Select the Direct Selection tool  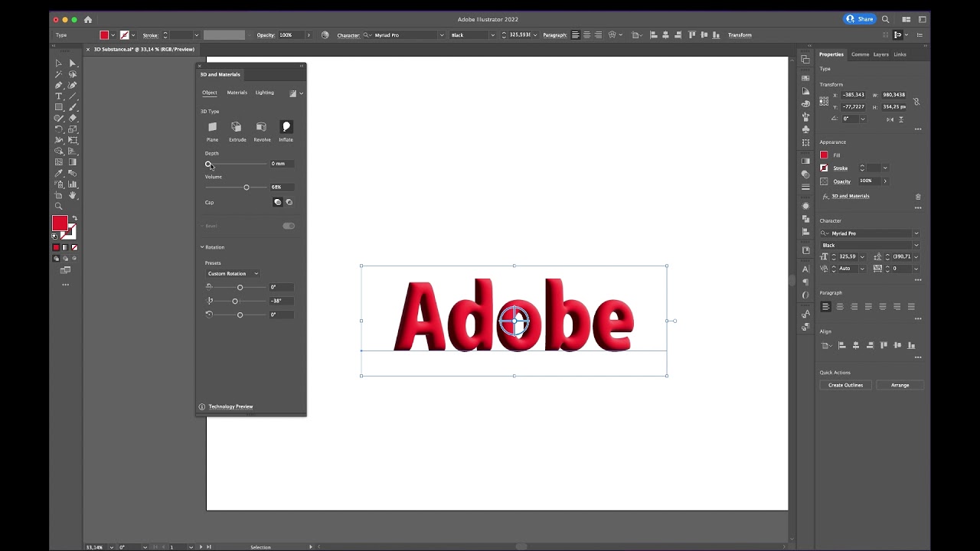click(73, 64)
